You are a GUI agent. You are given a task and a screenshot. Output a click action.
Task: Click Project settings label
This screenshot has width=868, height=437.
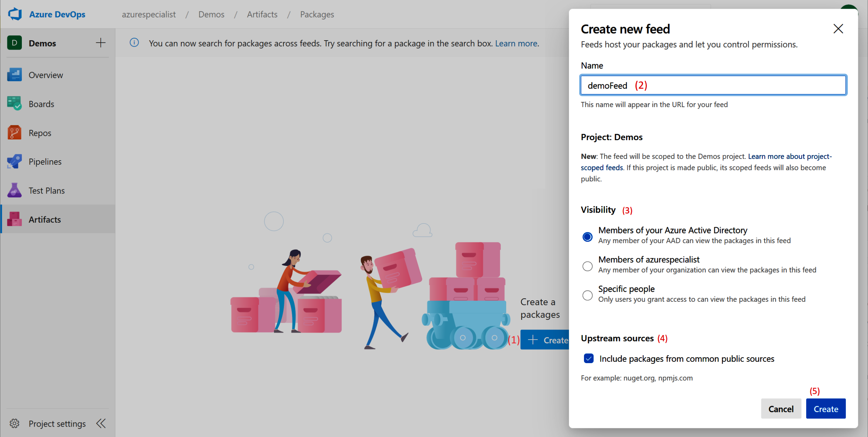(x=57, y=423)
